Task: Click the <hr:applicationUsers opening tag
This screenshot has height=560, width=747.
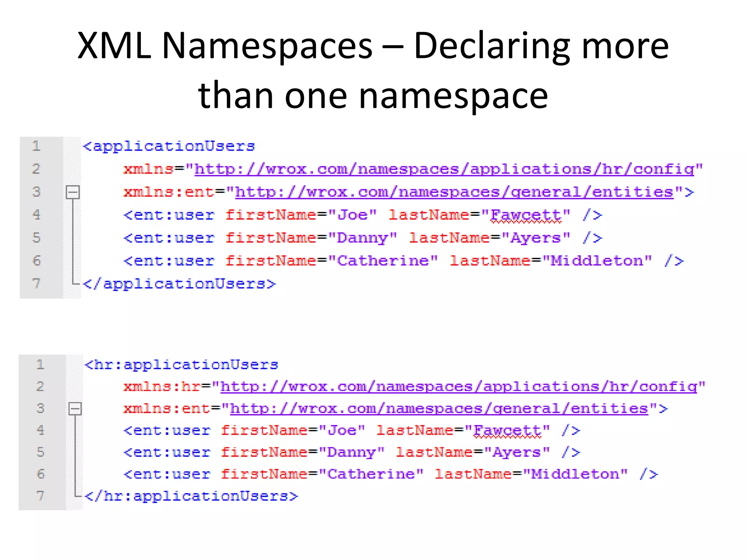Action: pyautogui.click(x=181, y=365)
